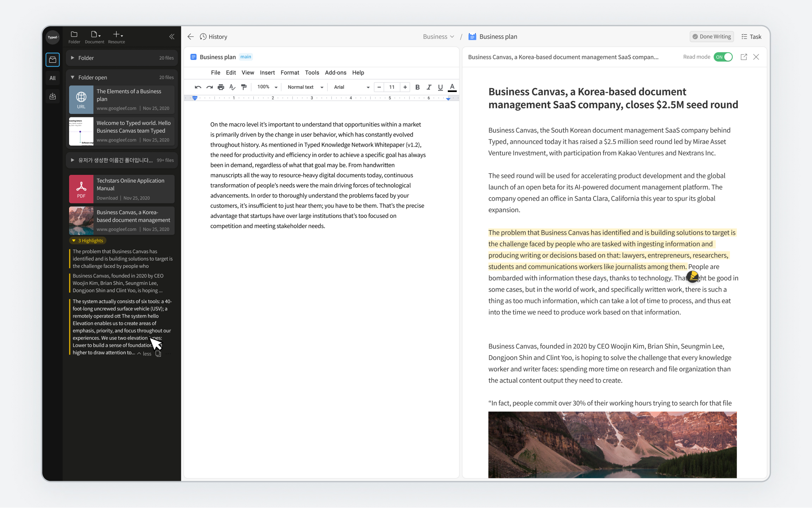
Task: Copy the expanded highlight with copy icon
Action: point(158,354)
